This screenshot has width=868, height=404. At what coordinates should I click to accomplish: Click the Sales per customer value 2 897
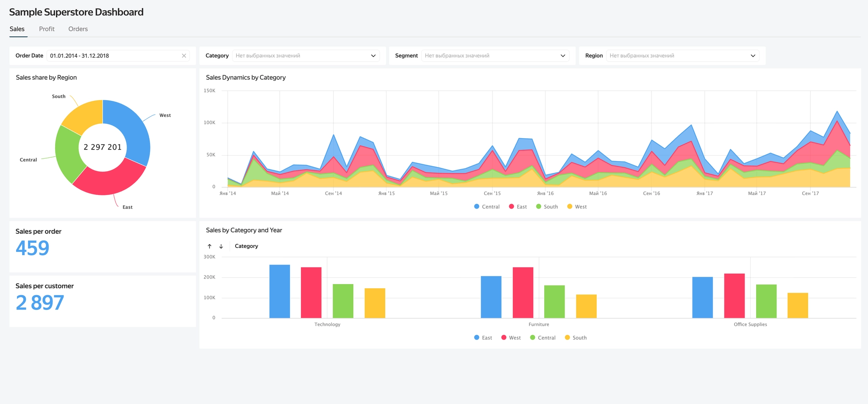40,303
